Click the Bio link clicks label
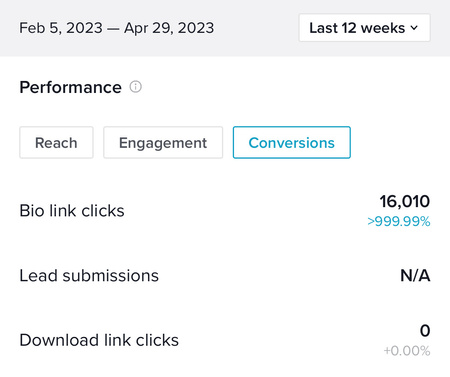Screen dimensions: 450x377 pyautogui.click(x=72, y=211)
